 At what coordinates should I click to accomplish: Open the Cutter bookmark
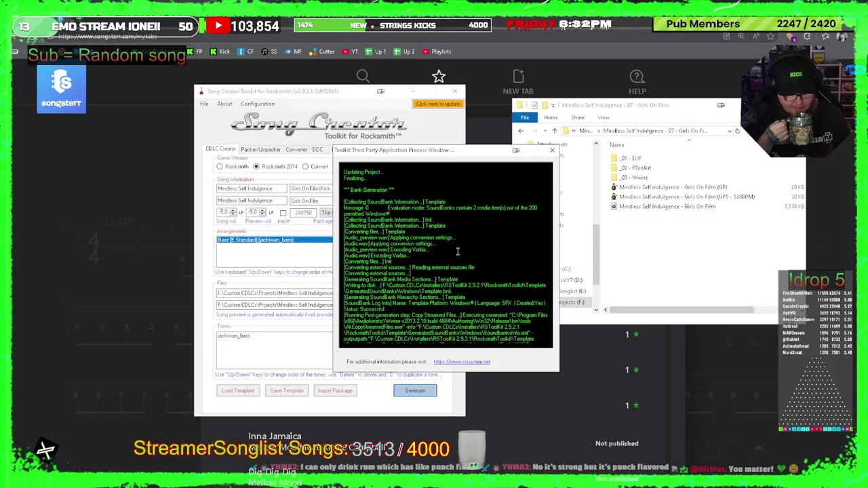pyautogui.click(x=322, y=52)
